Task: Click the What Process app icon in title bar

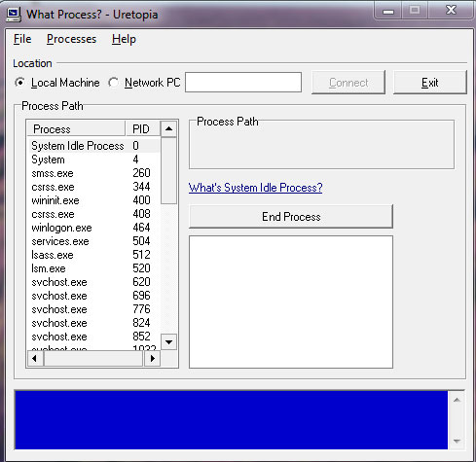Action: coord(14,15)
